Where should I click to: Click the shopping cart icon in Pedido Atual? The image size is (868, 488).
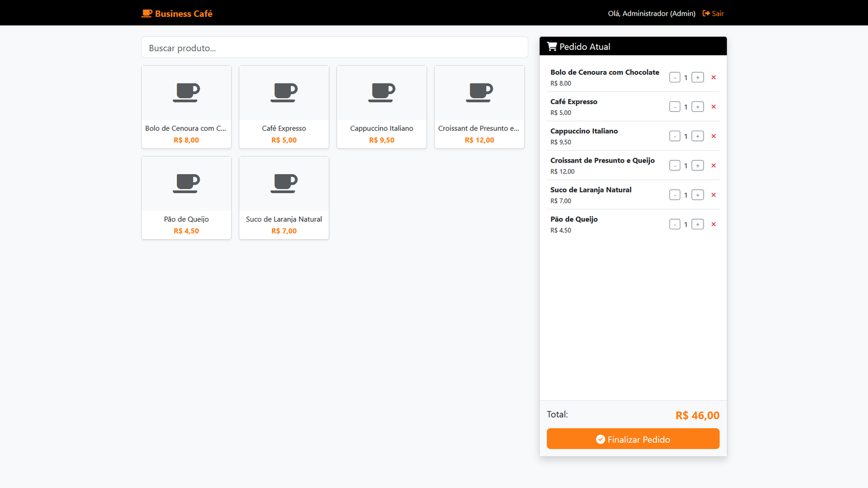coord(553,46)
